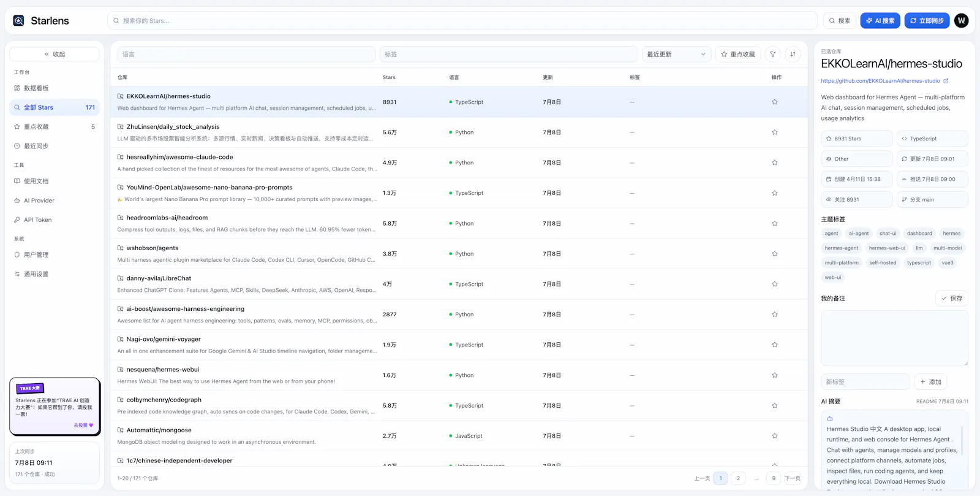Click 去投票 in the TRAE banner
The width and height of the screenshot is (980, 496).
[x=83, y=425]
